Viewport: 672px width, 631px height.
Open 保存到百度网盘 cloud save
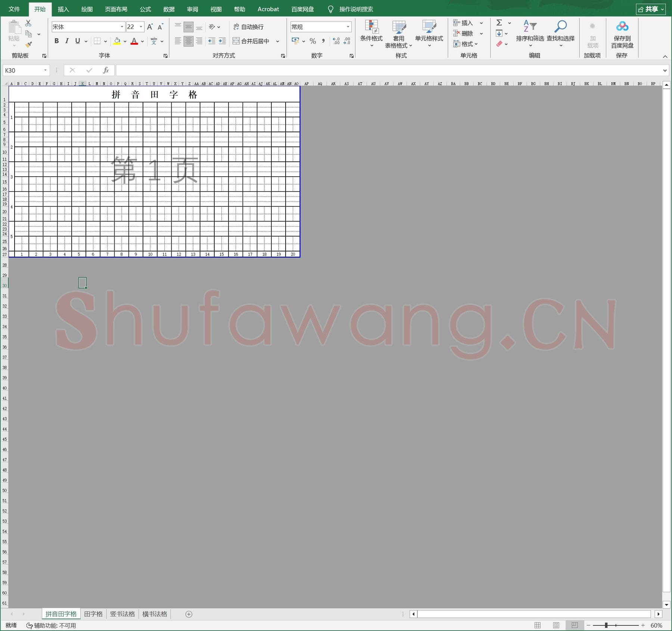pos(622,34)
